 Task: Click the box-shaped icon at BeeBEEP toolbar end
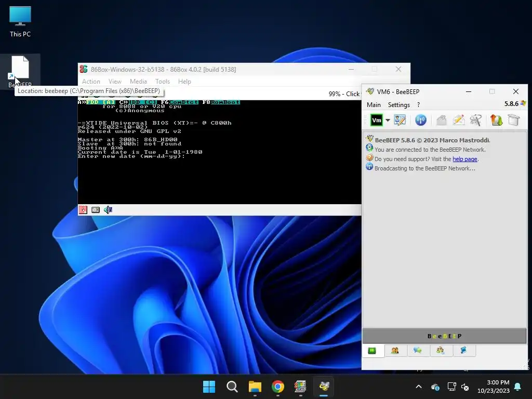pyautogui.click(x=514, y=120)
